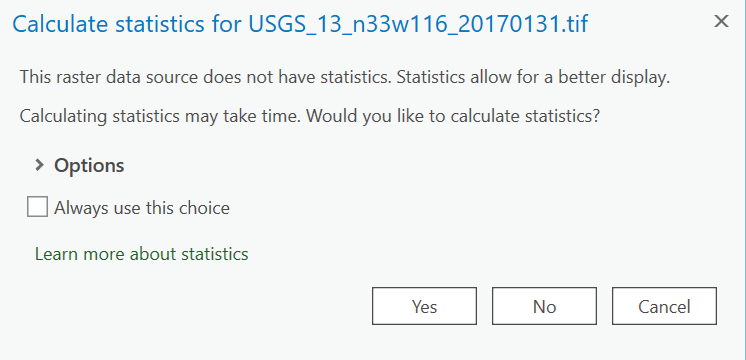Click the dialog title with the .tif filename
The width and height of the screenshot is (746, 360).
(300, 24)
